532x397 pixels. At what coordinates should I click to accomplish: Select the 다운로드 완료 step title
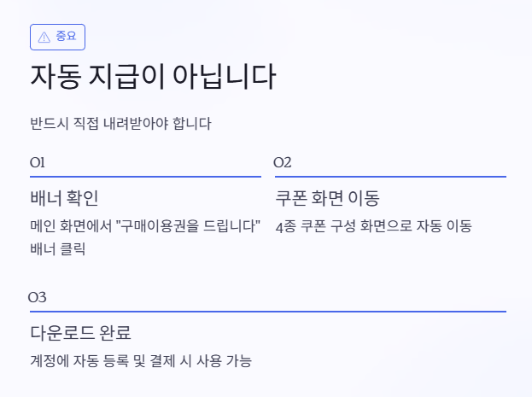coord(81,332)
